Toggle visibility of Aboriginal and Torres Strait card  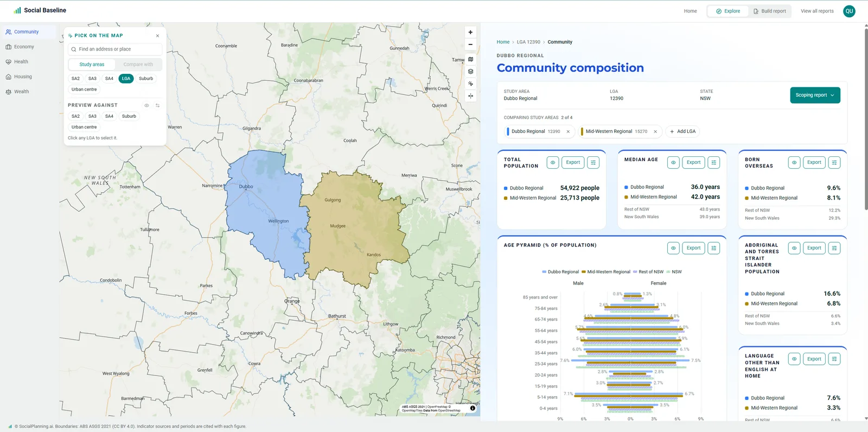[794, 248]
